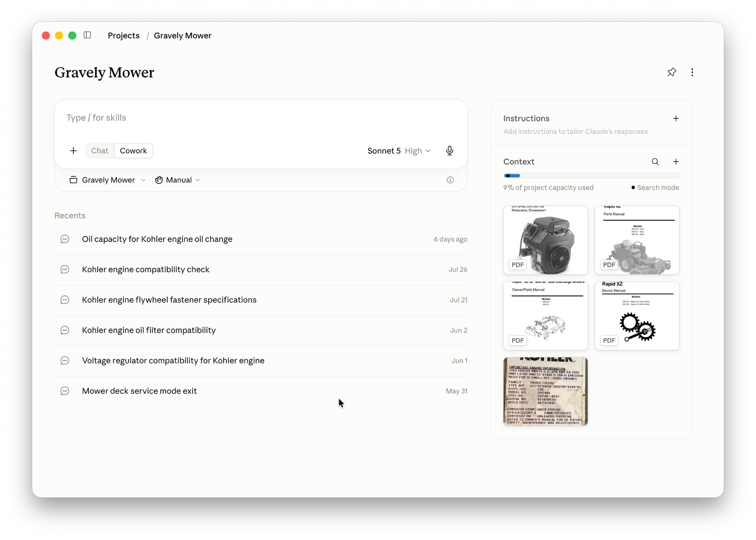Add instructions using the plus icon
The width and height of the screenshot is (756, 540).
[676, 118]
